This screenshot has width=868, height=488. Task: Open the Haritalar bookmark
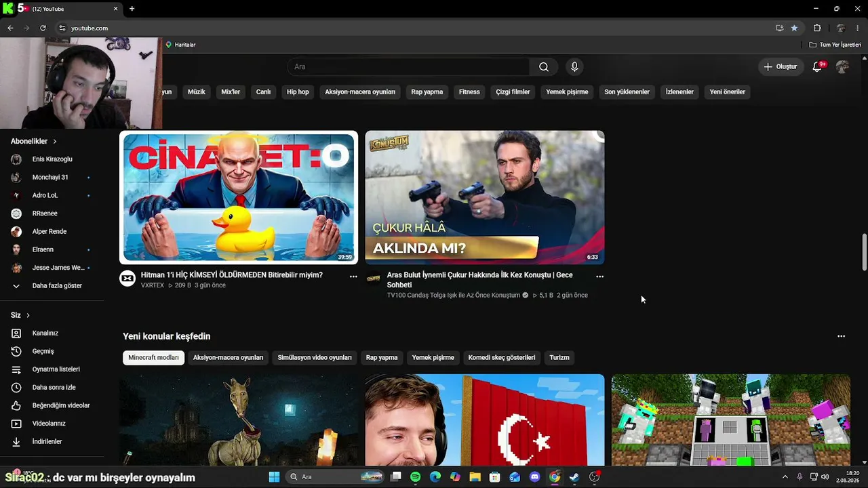click(x=180, y=45)
